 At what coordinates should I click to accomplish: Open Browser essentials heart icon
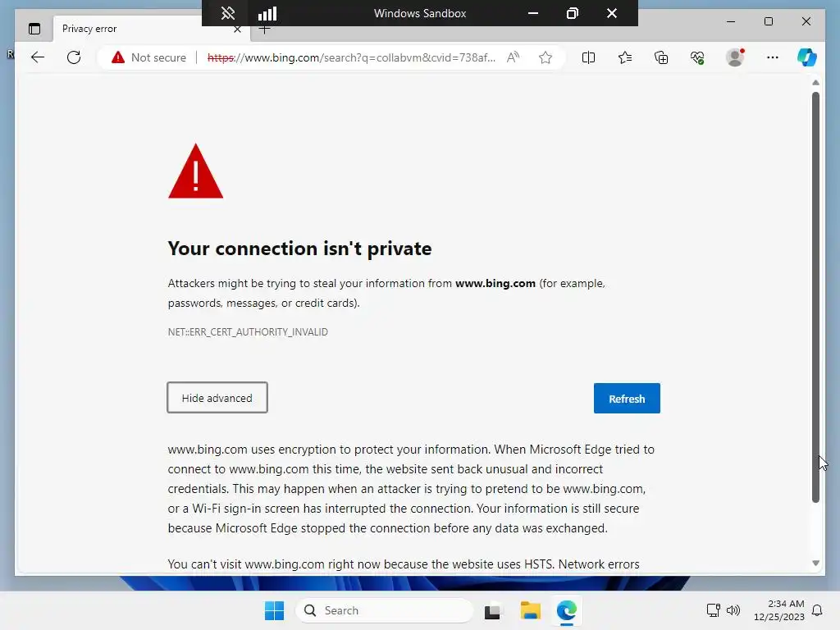697,57
